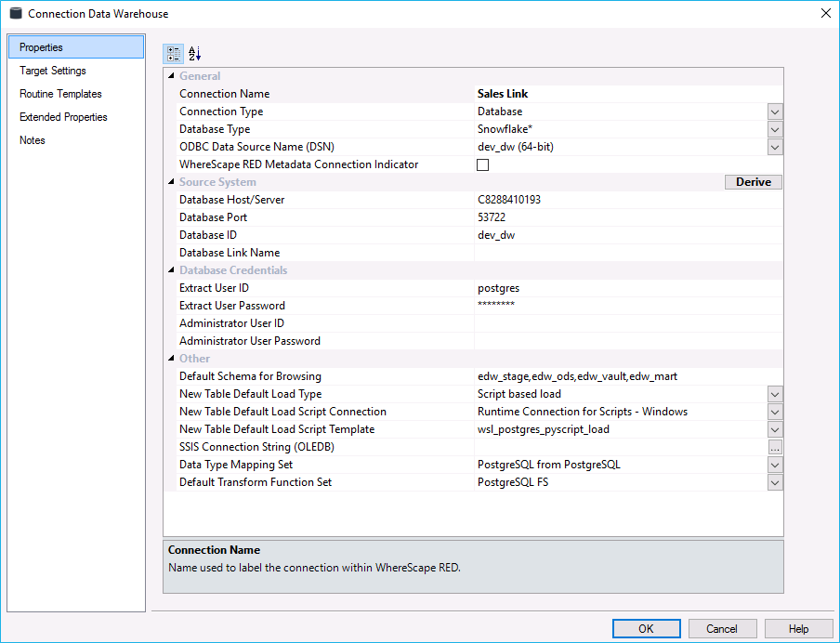Screen dimensions: 840x643
Task: Edit the Connection Name field Sales Link
Action: point(628,94)
